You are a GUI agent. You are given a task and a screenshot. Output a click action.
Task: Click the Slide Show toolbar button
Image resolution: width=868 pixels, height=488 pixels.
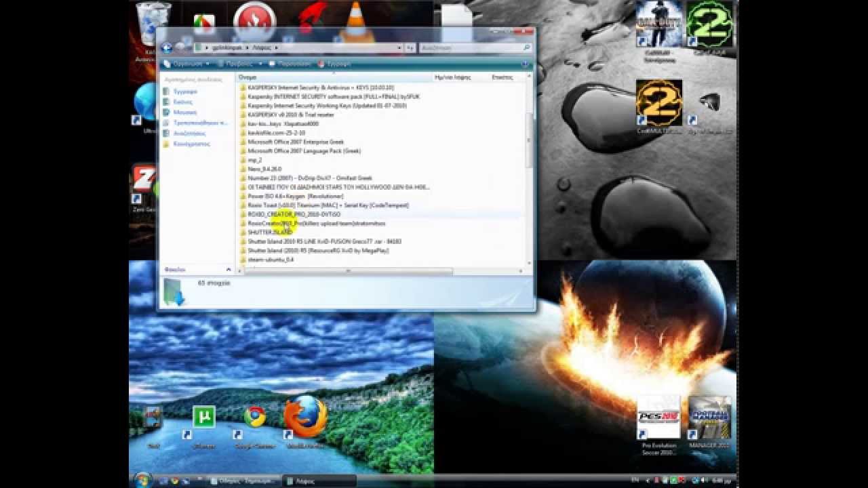[x=290, y=64]
